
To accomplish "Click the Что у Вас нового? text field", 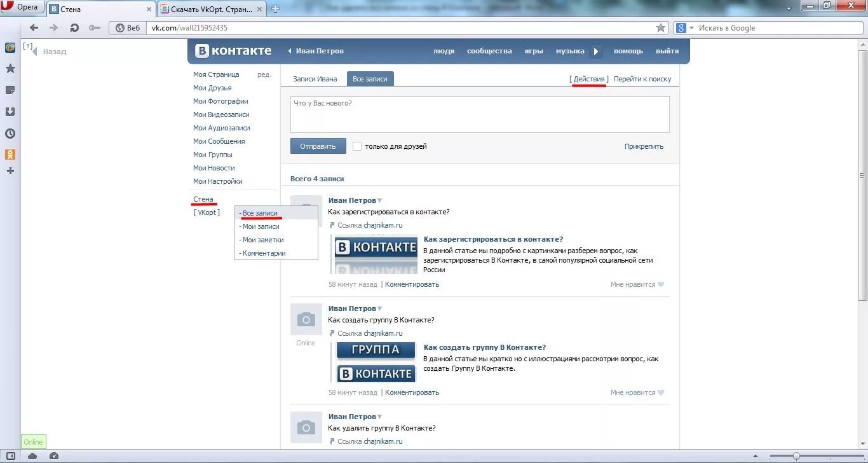I will pos(480,114).
